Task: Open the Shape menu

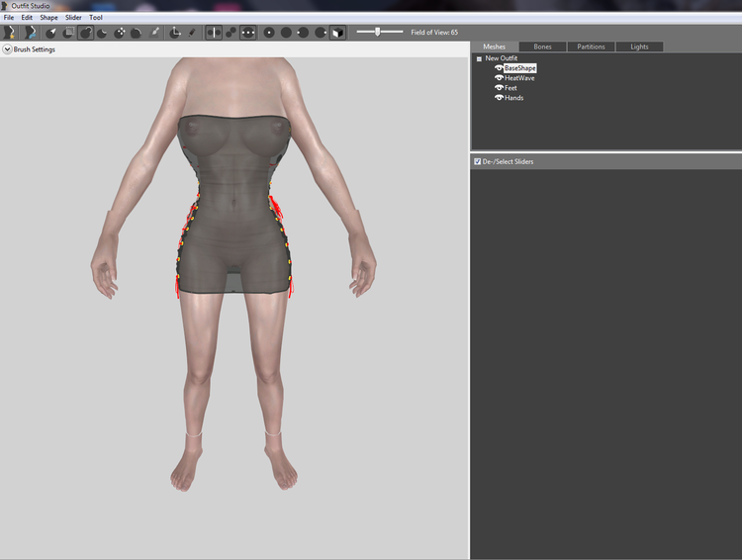Action: point(48,18)
